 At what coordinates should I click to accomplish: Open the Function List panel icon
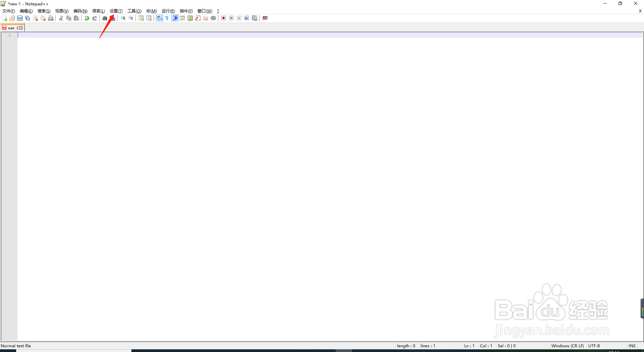pos(198,18)
